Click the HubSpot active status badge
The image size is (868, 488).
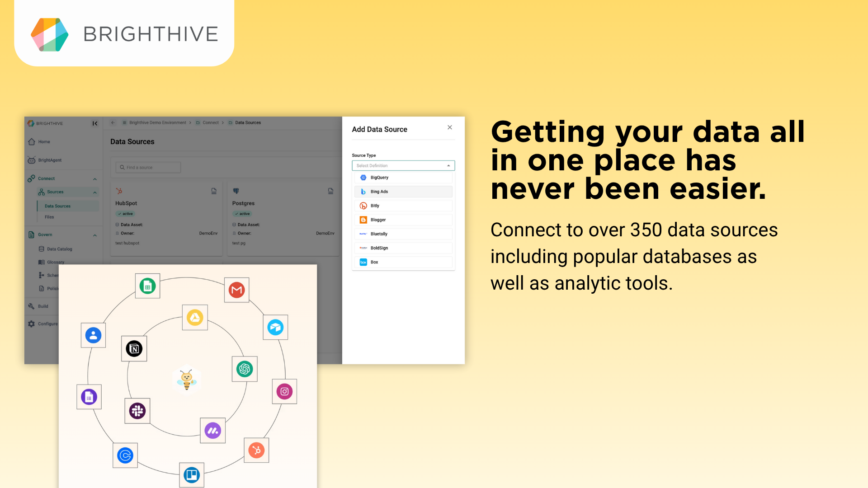[126, 214]
